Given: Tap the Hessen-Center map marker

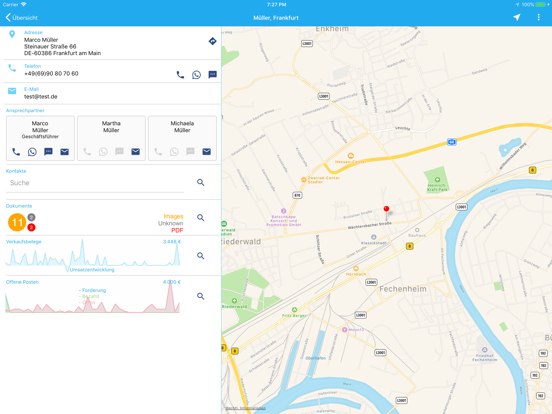Looking at the screenshot, I should 351,156.
